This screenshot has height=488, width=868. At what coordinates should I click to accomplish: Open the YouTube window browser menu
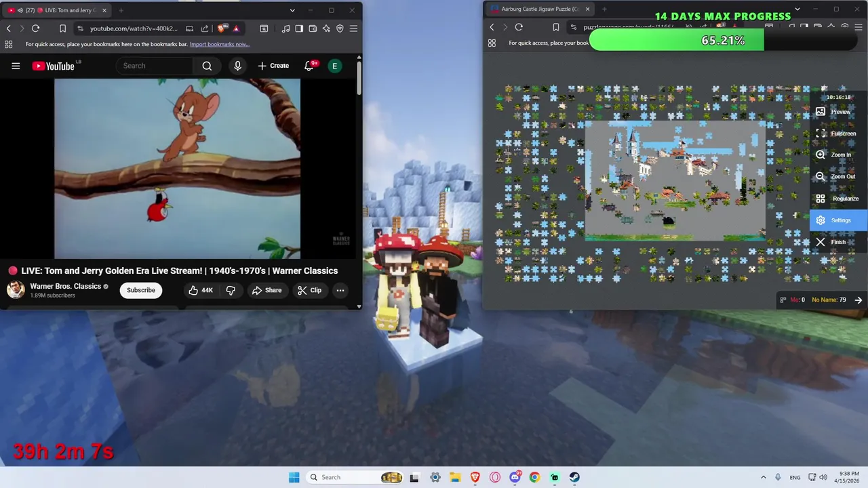tap(353, 28)
